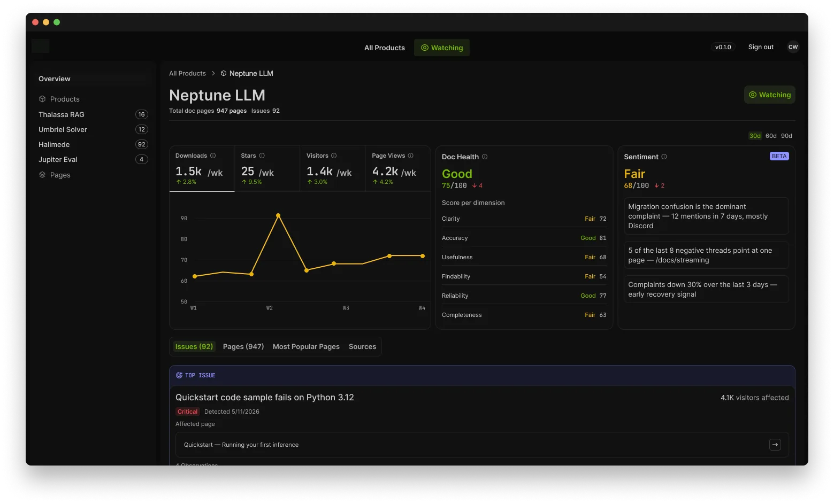
Task: Click the BETA badge in Sentiment card
Action: (779, 157)
